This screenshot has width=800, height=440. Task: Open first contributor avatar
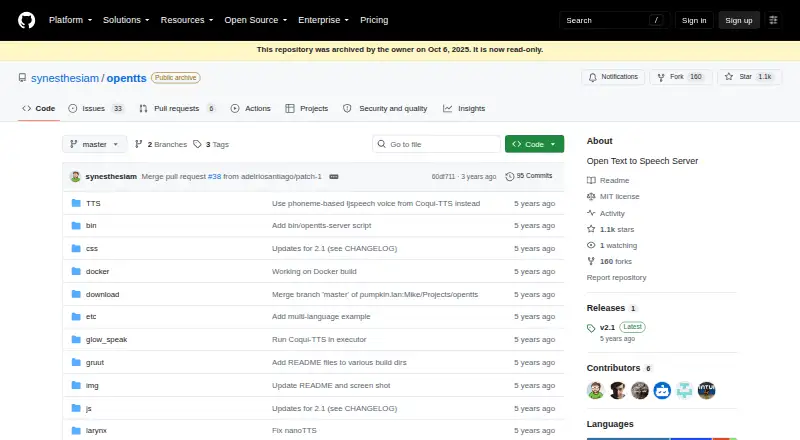[x=595, y=390]
